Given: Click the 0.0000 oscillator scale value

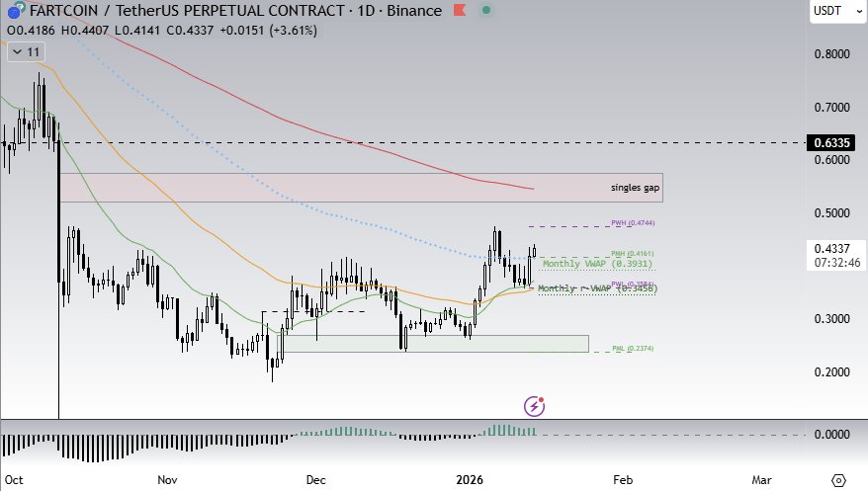Looking at the screenshot, I should tap(831, 435).
